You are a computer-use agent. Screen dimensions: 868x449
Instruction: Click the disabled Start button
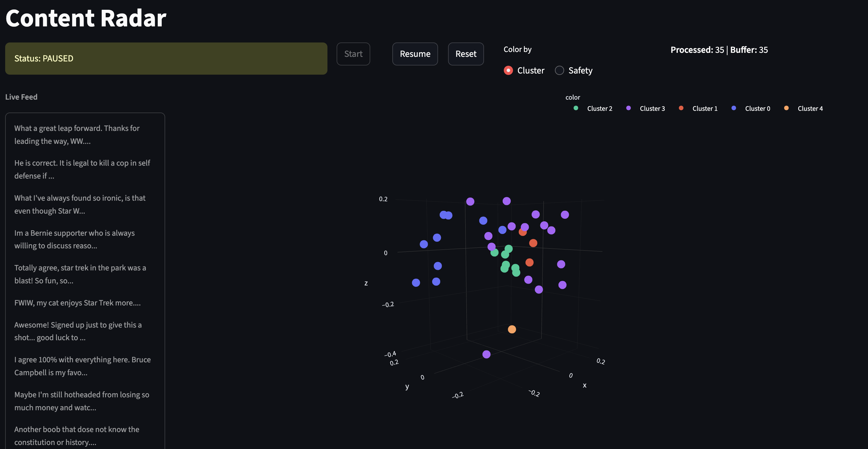(353, 54)
